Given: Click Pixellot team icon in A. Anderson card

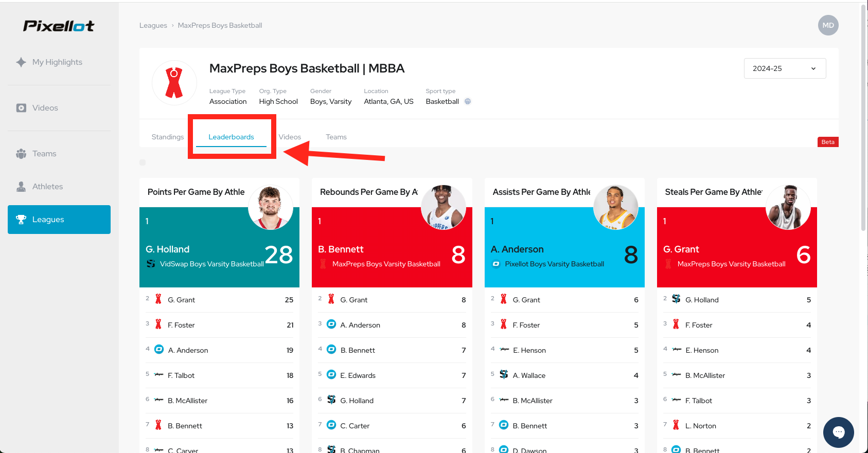Looking at the screenshot, I should click(x=496, y=264).
